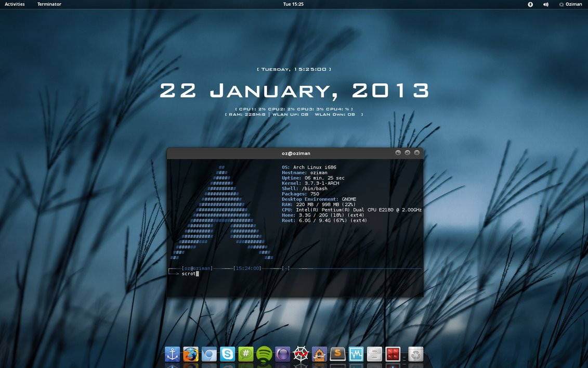Image resolution: width=588 pixels, height=368 pixels.
Task: Click the 'RAM: 228MiB' desktop widget text
Action: click(x=247, y=115)
